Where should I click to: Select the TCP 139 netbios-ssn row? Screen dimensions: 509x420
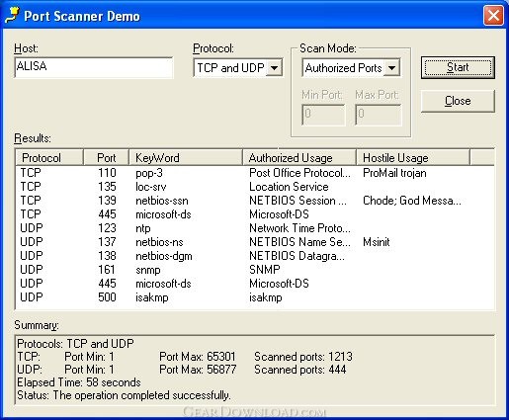tap(255, 201)
